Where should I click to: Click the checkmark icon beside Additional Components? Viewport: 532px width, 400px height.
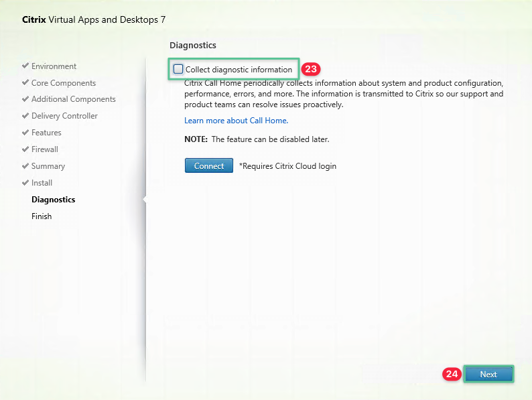tap(25, 98)
